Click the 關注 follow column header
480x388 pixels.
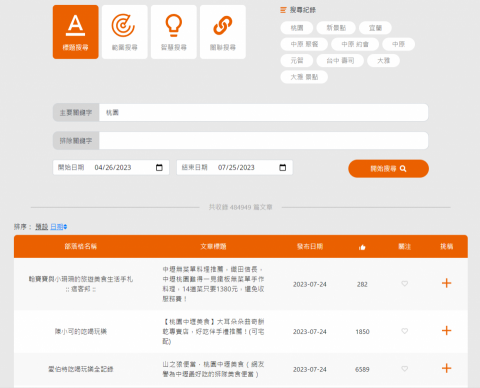[x=404, y=246]
